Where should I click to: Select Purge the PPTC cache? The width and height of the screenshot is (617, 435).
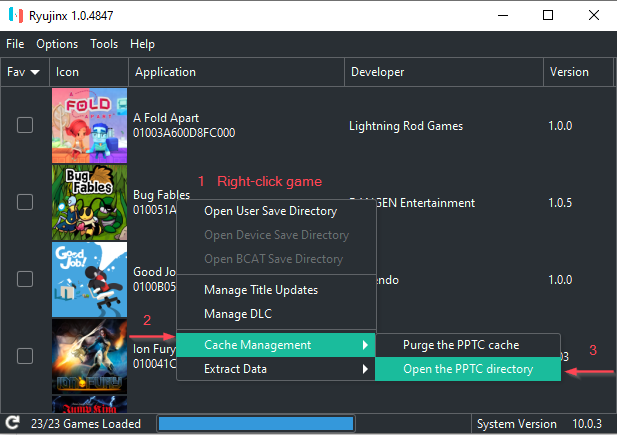tap(468, 345)
